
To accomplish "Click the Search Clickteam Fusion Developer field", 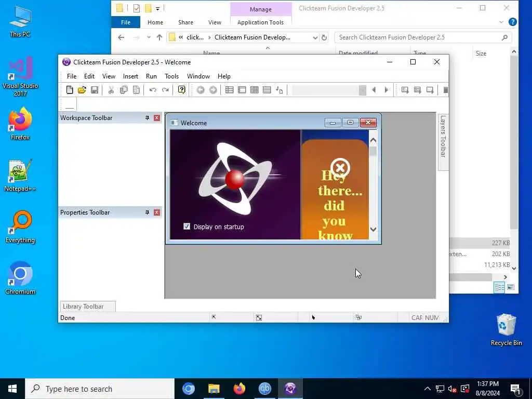I will point(423,37).
